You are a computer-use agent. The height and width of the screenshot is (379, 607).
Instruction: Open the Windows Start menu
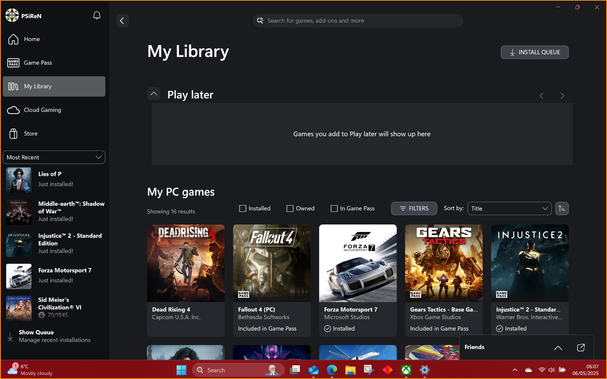tap(181, 370)
